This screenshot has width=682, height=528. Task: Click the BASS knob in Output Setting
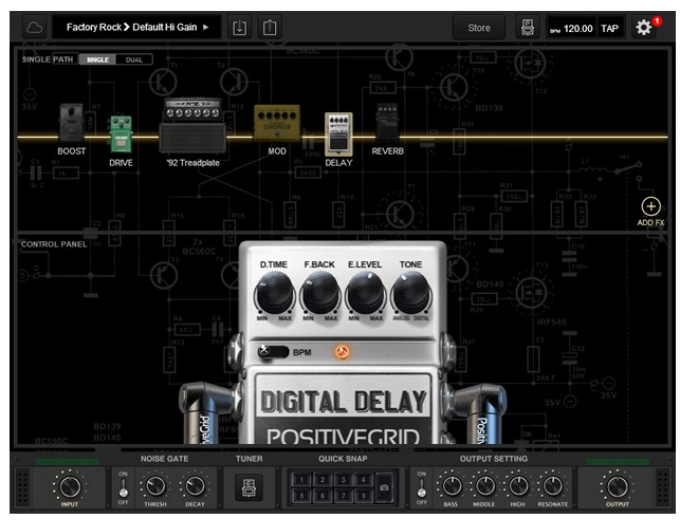pos(451,486)
